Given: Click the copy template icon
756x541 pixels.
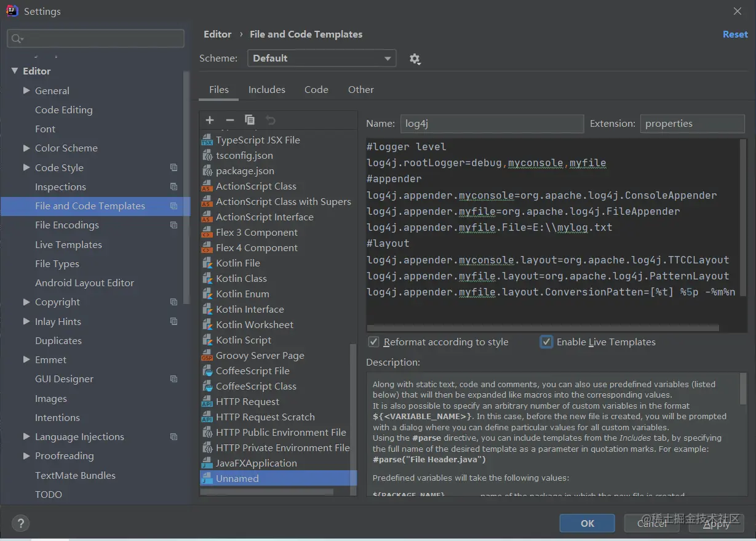Looking at the screenshot, I should coord(250,120).
